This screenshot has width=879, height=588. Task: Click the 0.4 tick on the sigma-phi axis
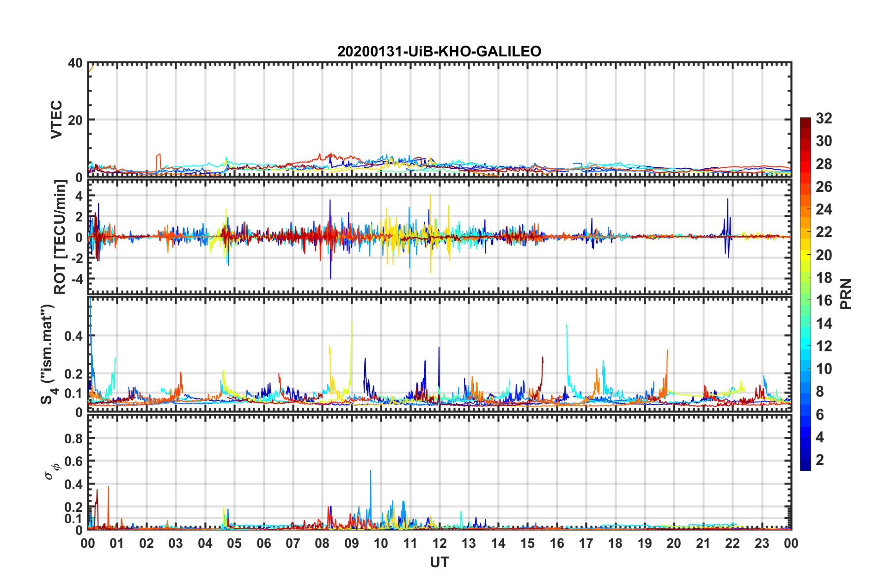click(74, 484)
